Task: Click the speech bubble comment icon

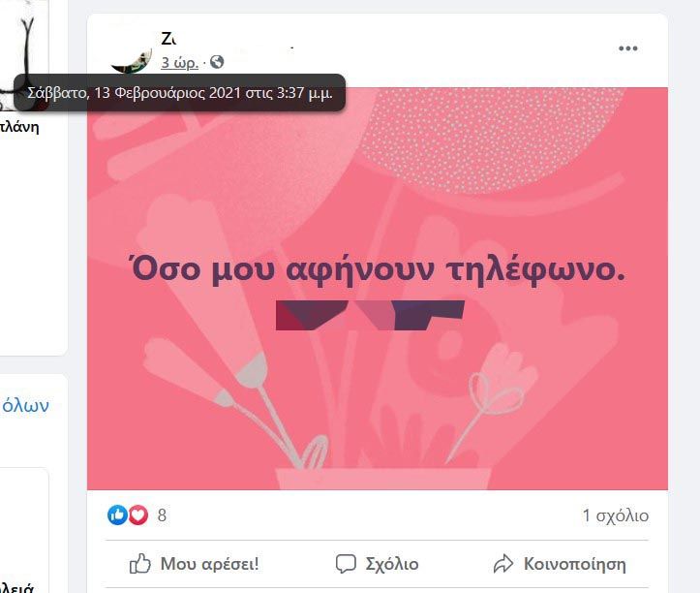Action: (x=346, y=564)
